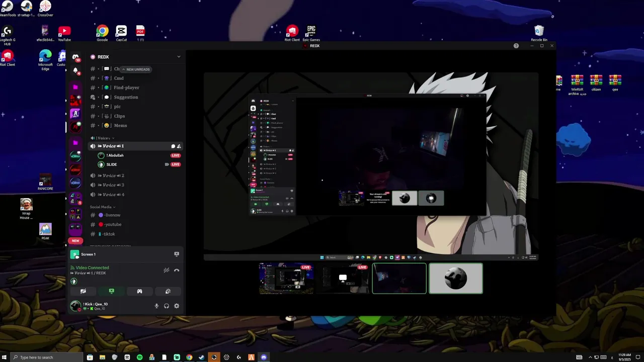Join the Voice 3 channel
This screenshot has width=644, height=362.
136,185
